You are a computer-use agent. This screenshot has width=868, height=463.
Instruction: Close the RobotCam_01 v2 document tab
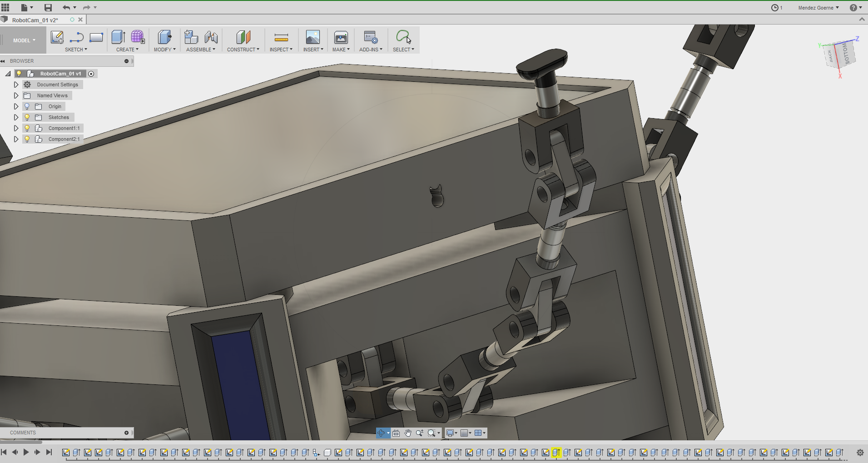click(x=80, y=20)
